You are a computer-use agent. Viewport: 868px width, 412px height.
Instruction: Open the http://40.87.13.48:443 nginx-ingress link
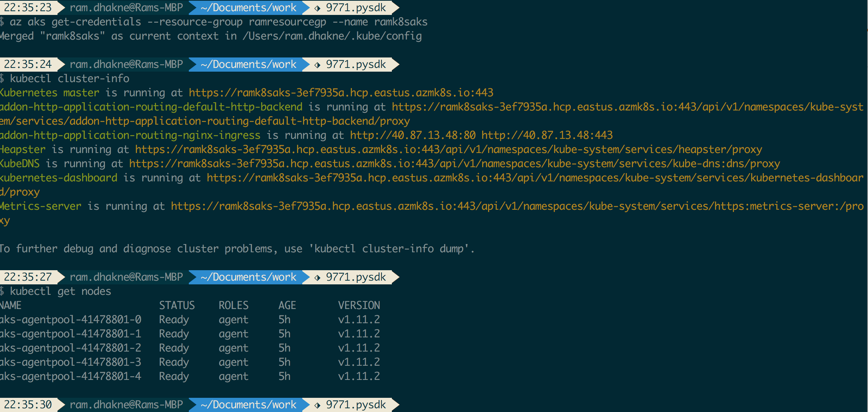pos(547,135)
